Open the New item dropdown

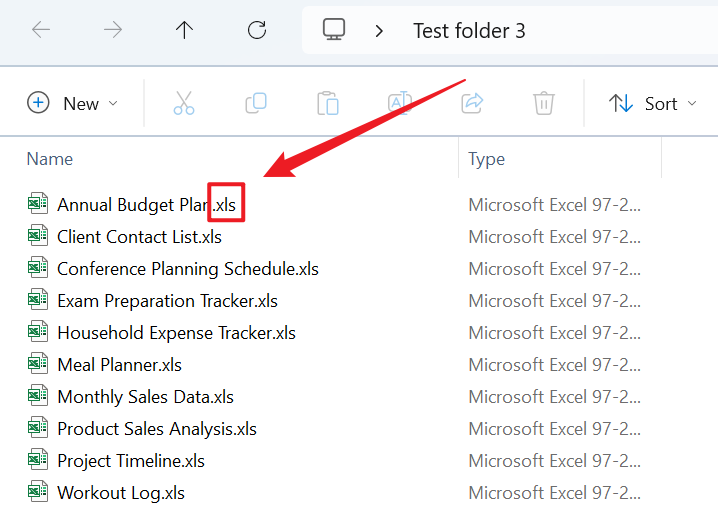pos(73,103)
